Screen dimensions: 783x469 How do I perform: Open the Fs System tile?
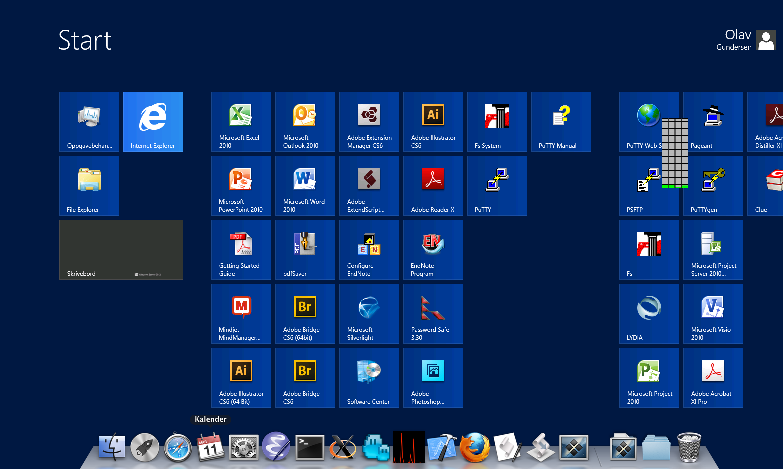point(496,121)
